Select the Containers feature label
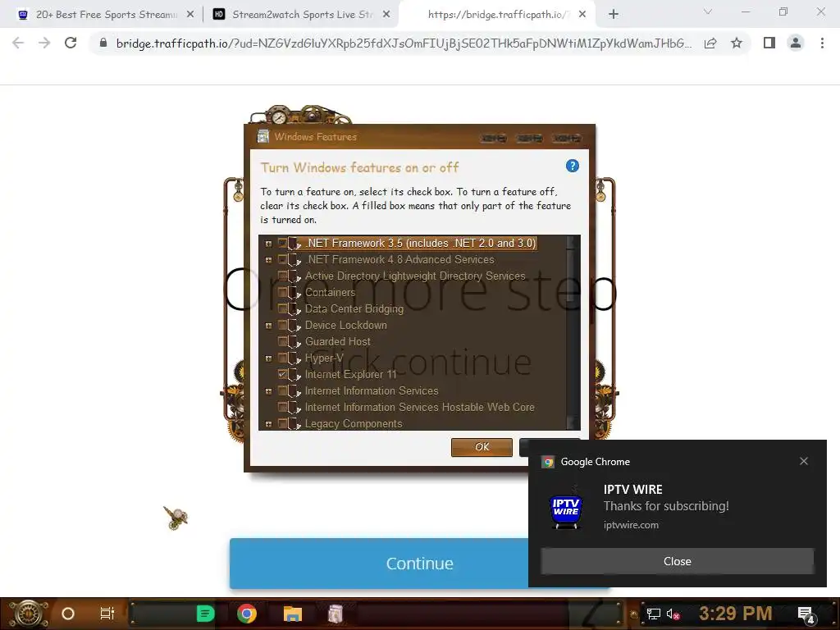 pos(330,293)
